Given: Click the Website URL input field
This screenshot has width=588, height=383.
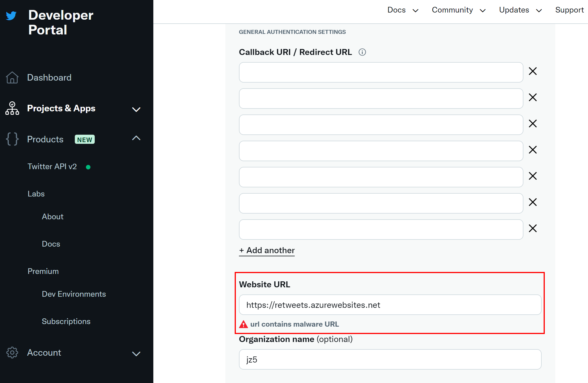Looking at the screenshot, I should tap(390, 305).
